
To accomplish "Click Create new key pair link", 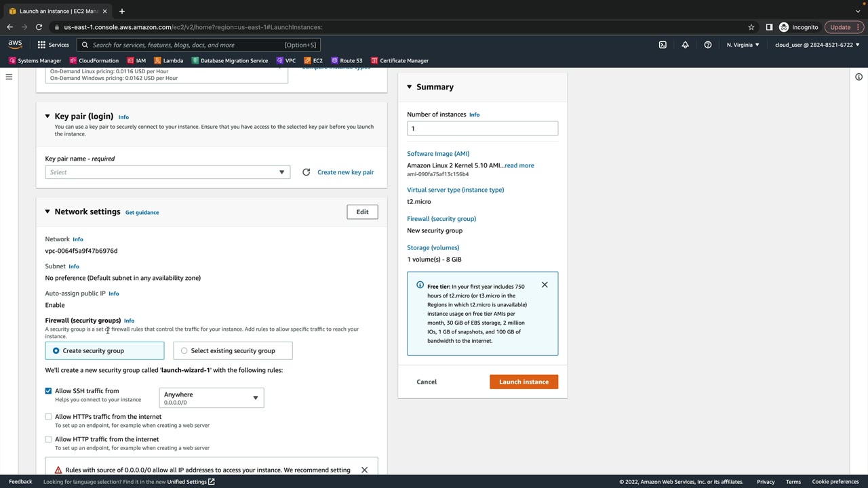I will point(345,172).
